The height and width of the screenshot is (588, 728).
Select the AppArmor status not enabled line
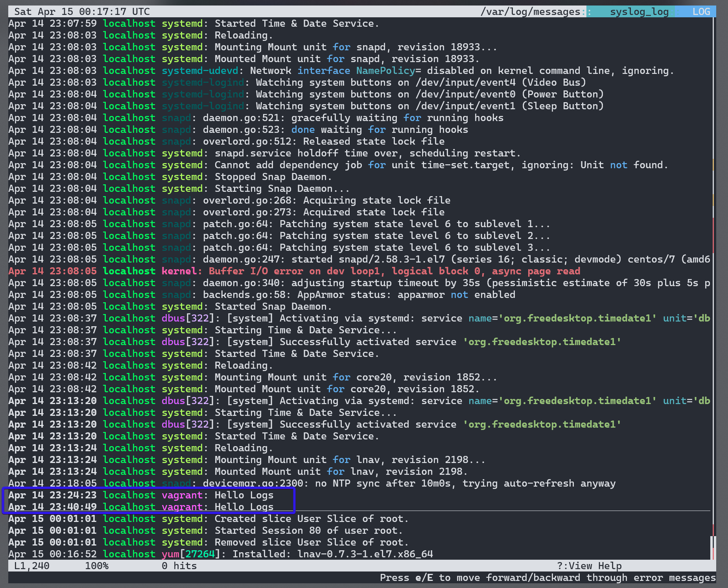(262, 295)
